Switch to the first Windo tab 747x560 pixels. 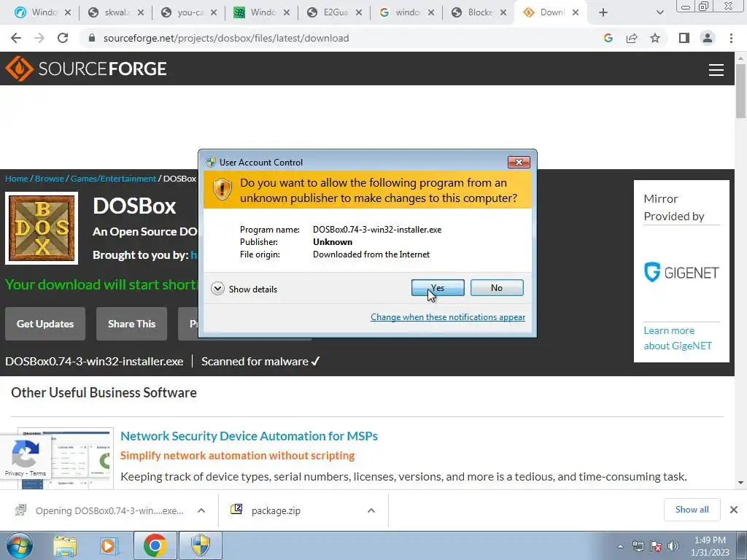(43, 12)
